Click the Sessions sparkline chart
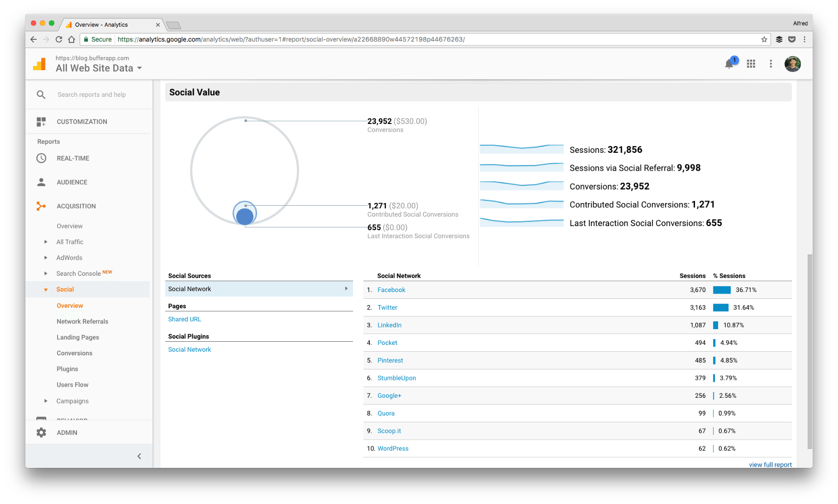 click(x=522, y=149)
